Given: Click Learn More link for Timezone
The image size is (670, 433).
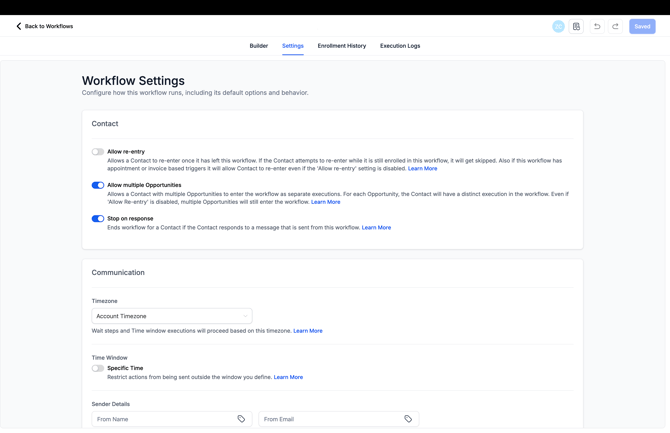Looking at the screenshot, I should point(308,331).
